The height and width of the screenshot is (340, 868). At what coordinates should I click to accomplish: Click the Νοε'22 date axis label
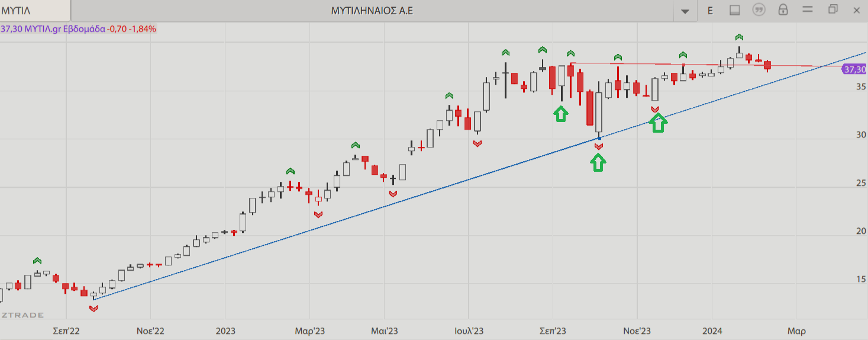(151, 331)
